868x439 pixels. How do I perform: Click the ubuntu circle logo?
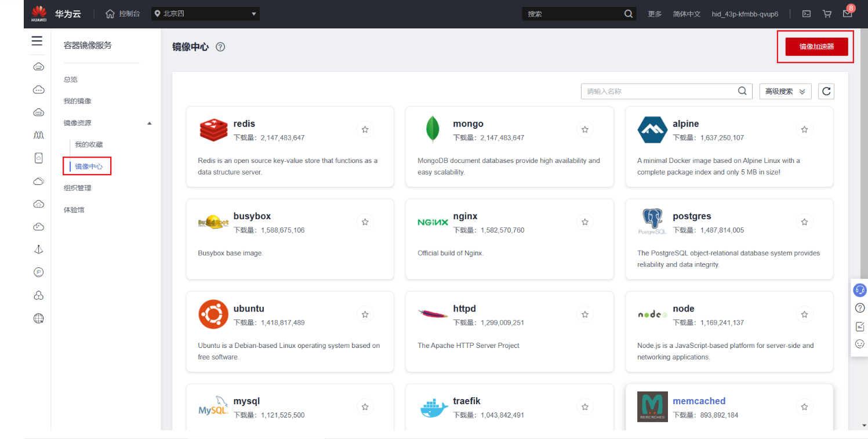click(x=213, y=314)
